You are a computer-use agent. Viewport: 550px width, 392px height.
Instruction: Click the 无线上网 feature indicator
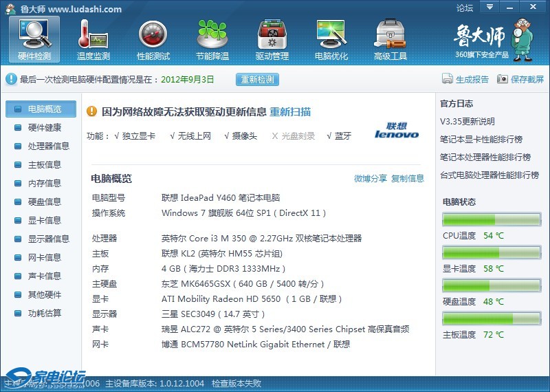pyautogui.click(x=190, y=136)
